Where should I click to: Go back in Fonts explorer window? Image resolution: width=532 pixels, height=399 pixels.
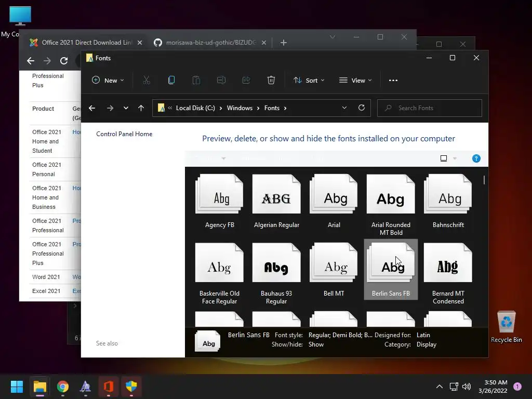pyautogui.click(x=92, y=108)
